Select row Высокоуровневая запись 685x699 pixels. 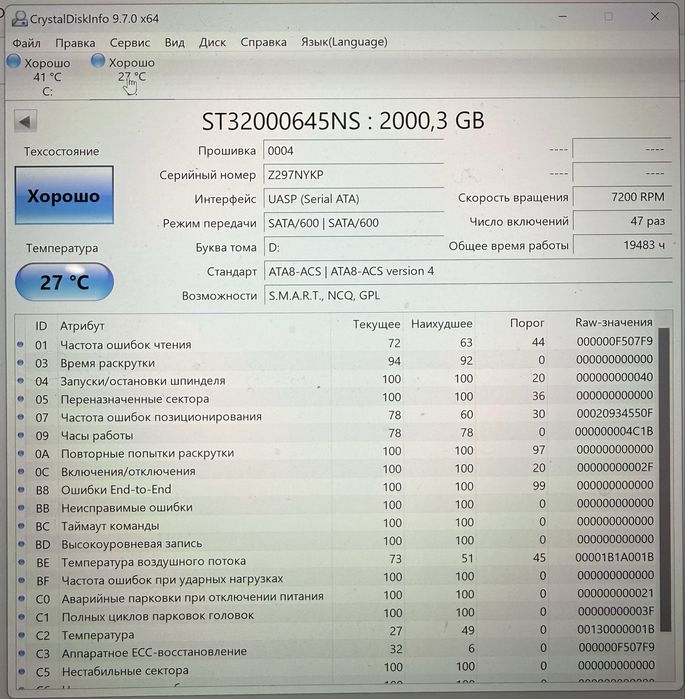pyautogui.click(x=336, y=542)
